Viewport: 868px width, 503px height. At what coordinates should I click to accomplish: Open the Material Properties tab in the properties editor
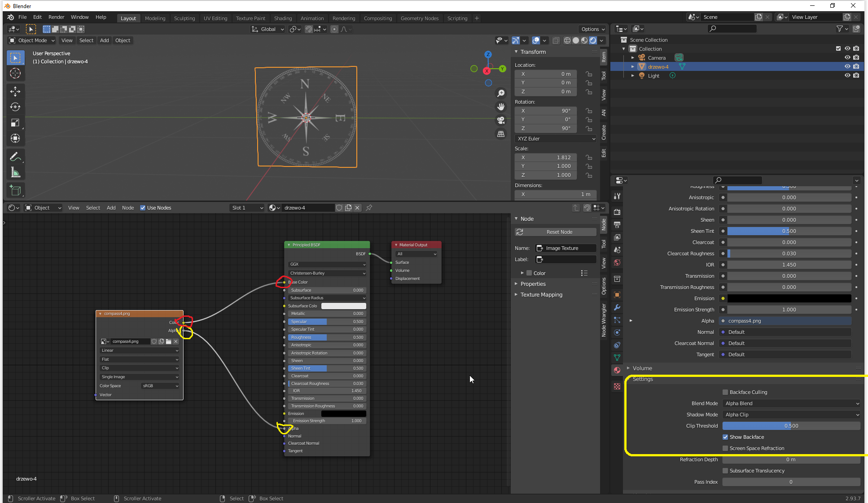617,370
